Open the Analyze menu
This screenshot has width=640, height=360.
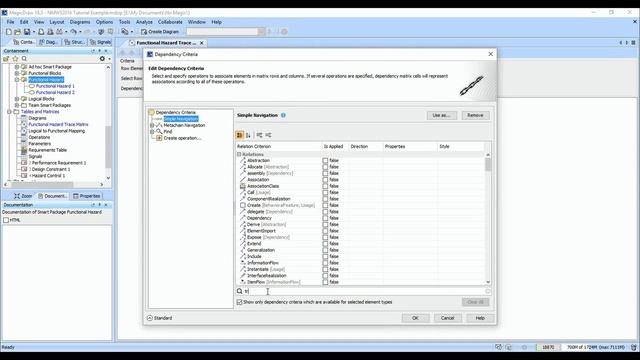144,22
